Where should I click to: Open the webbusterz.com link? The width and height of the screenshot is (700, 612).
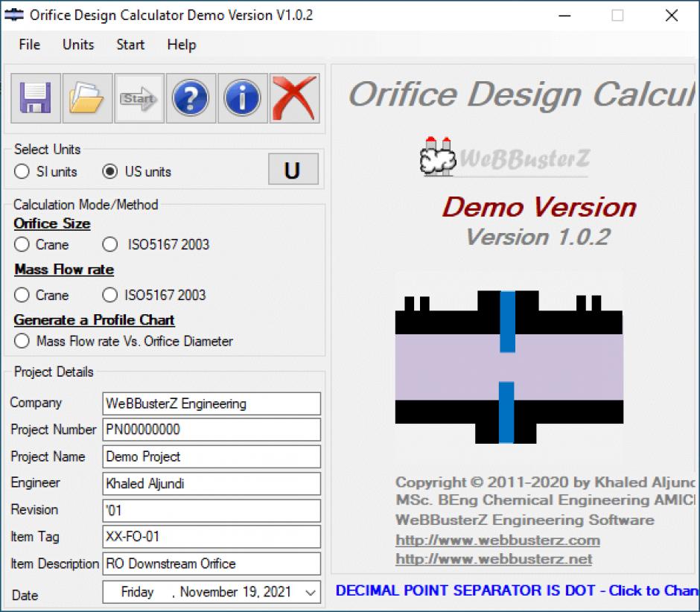click(497, 540)
